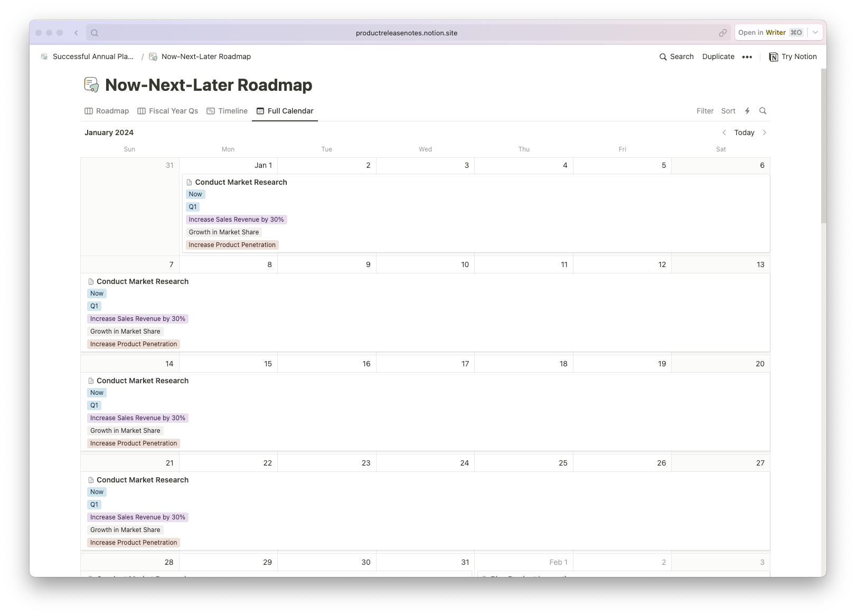
Task: Click the lightning bolt automations icon
Action: point(747,111)
